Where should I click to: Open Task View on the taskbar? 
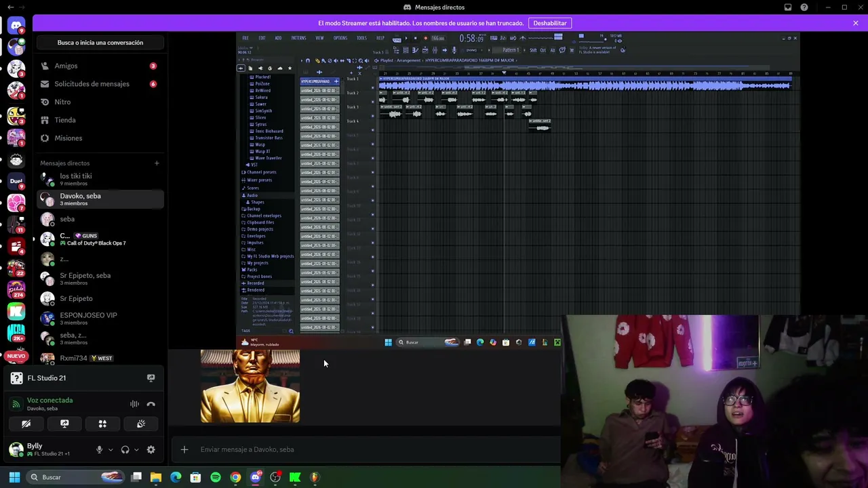pos(136,477)
